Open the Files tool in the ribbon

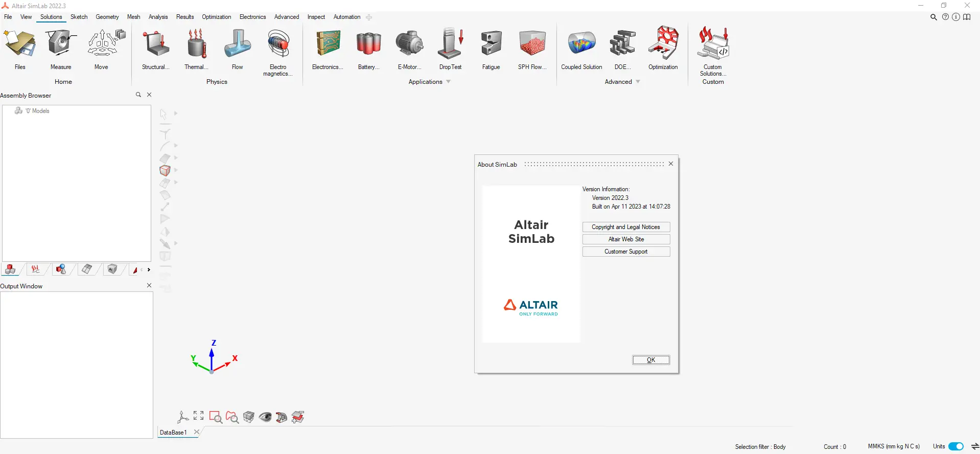pos(20,49)
